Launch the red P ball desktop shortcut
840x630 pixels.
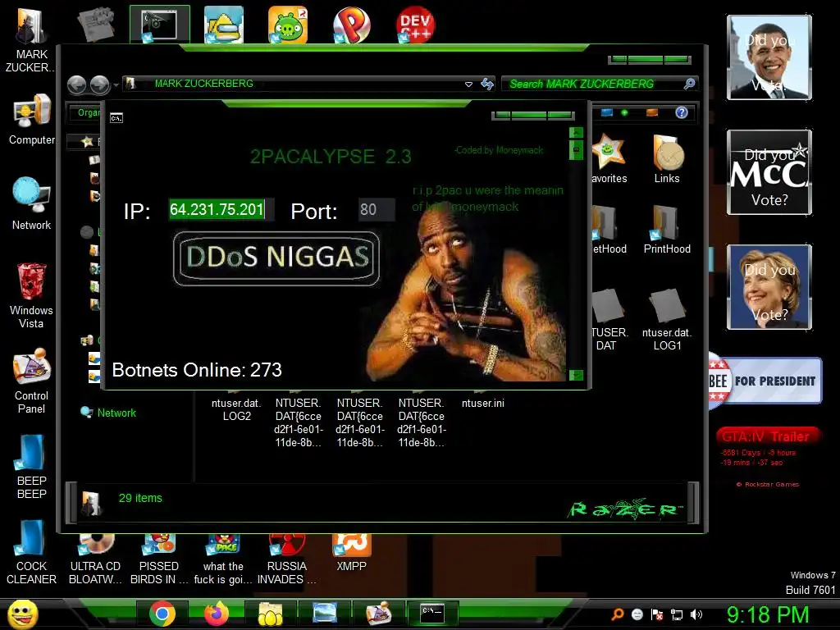coord(351,25)
